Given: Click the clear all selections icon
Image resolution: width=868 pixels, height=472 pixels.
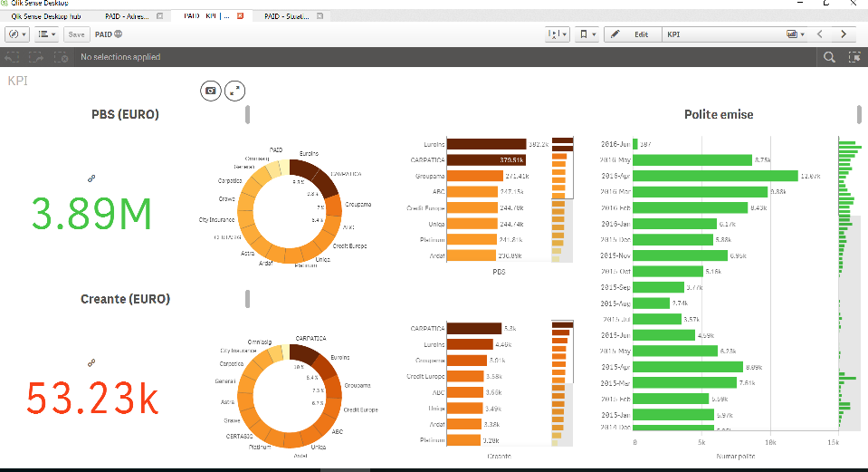Looking at the screenshot, I should pyautogui.click(x=61, y=57).
